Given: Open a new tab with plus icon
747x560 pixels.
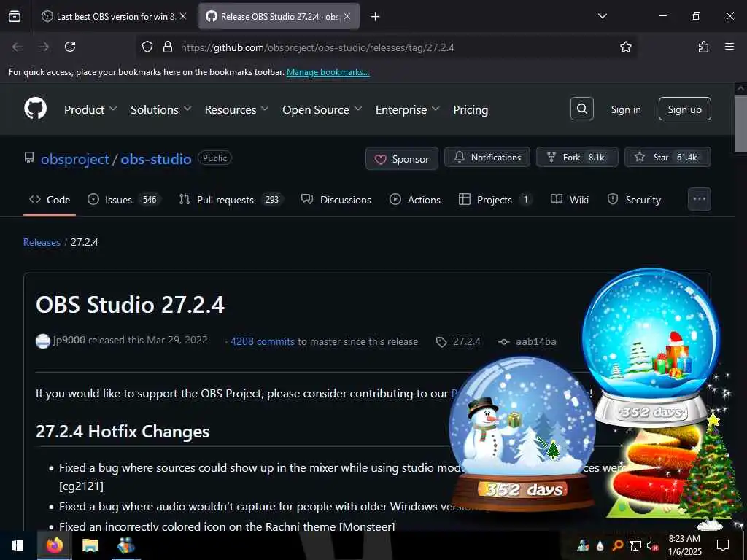Looking at the screenshot, I should [x=376, y=17].
